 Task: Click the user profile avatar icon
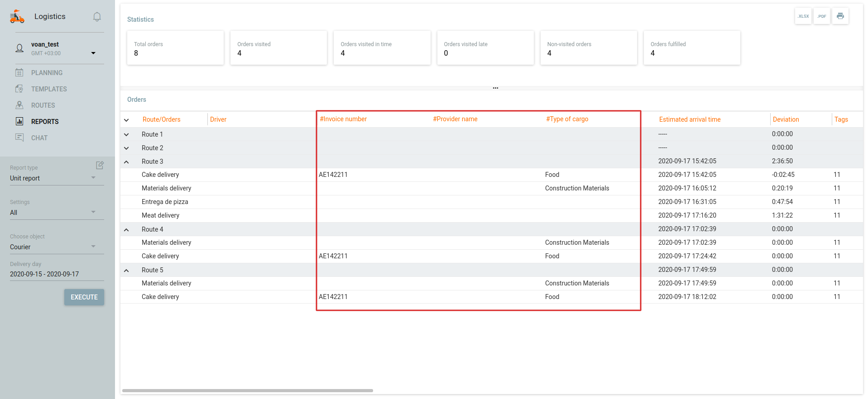tap(19, 48)
